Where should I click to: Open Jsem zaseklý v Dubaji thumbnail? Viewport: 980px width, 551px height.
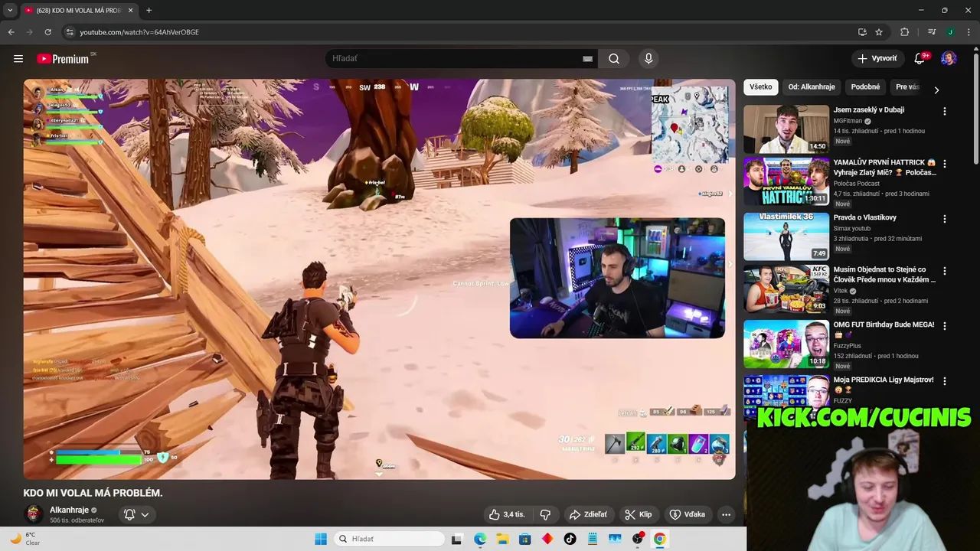786,129
